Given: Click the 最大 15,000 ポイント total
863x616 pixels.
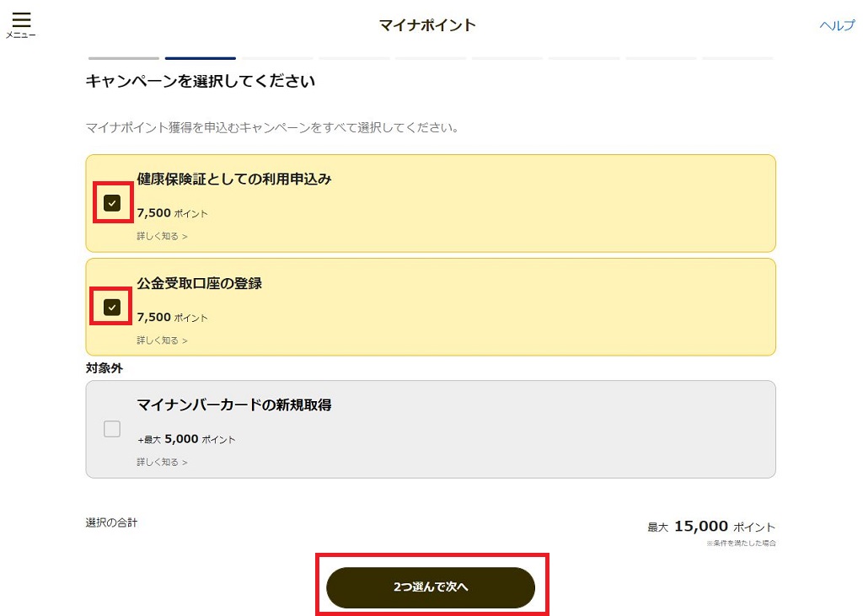Looking at the screenshot, I should 711,527.
